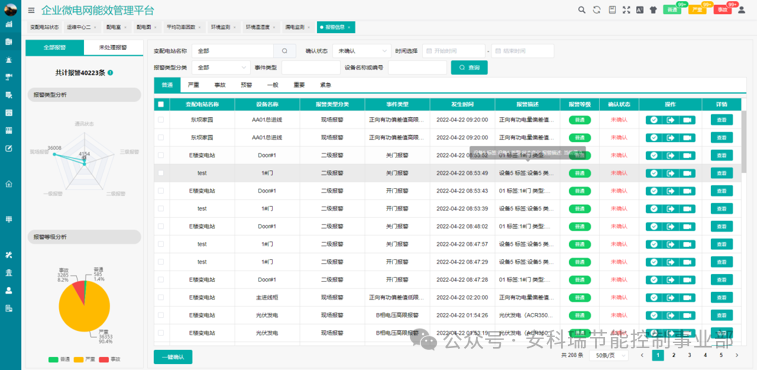Click the red 事故 pie legend swatch
Screen dimensions: 758x370
pos(104,359)
